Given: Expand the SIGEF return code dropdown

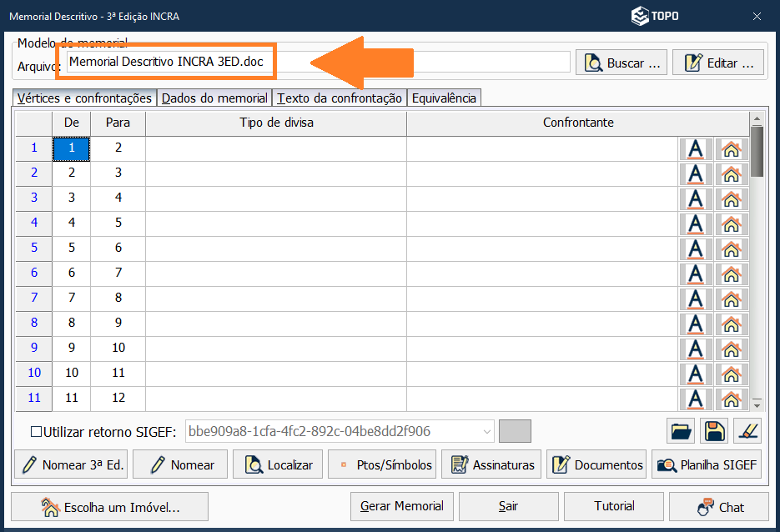Looking at the screenshot, I should 487,432.
